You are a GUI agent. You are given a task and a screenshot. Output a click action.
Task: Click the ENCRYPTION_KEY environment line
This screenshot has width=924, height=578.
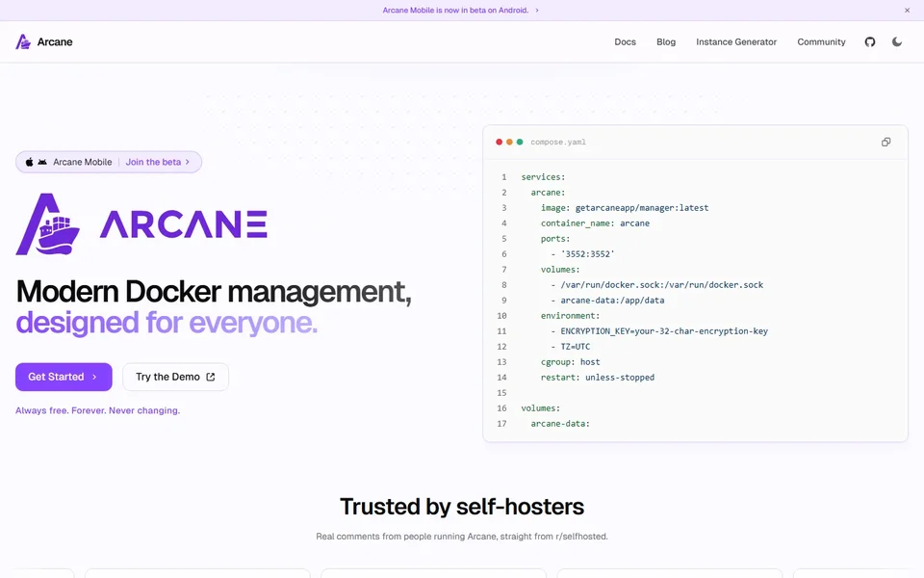[659, 330]
